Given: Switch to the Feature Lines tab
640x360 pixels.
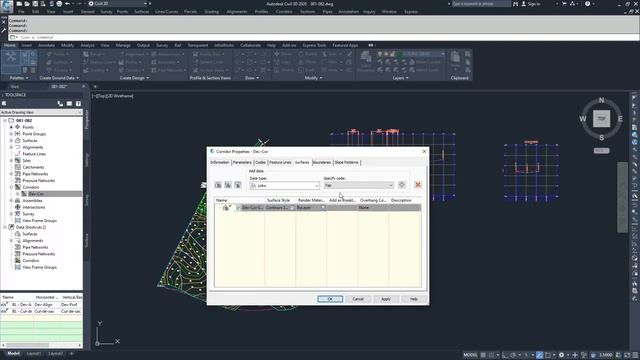Looking at the screenshot, I should coord(280,162).
